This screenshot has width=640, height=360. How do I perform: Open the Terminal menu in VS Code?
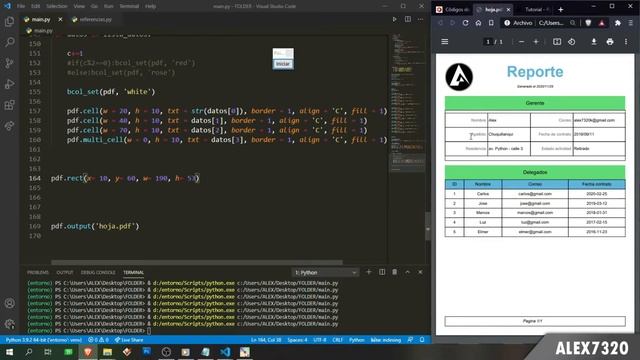point(129,6)
